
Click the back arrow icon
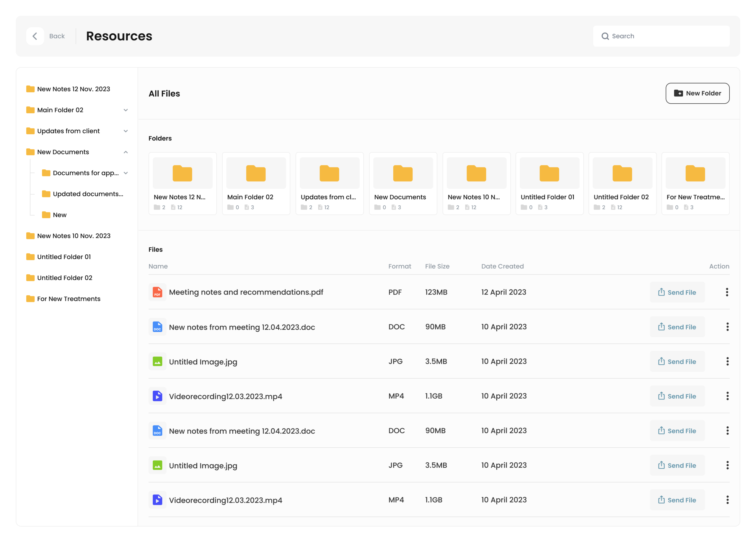click(x=35, y=36)
